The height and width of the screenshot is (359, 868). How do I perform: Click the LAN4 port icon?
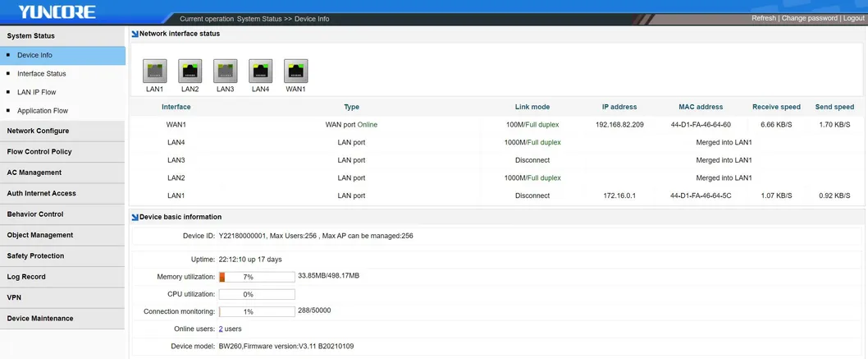coord(261,70)
